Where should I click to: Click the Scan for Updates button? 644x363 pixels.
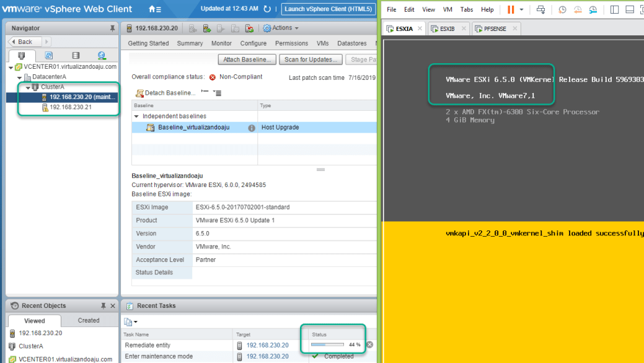pos(311,59)
